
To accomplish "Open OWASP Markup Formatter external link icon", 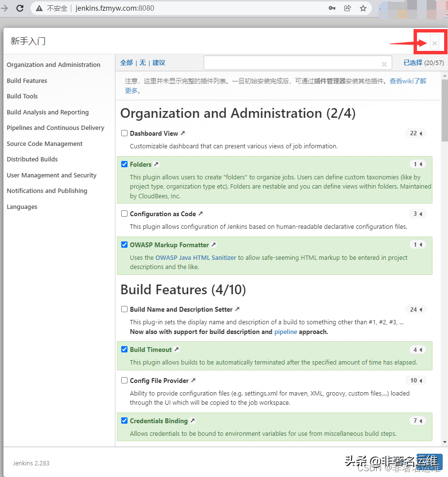I will coord(214,244).
